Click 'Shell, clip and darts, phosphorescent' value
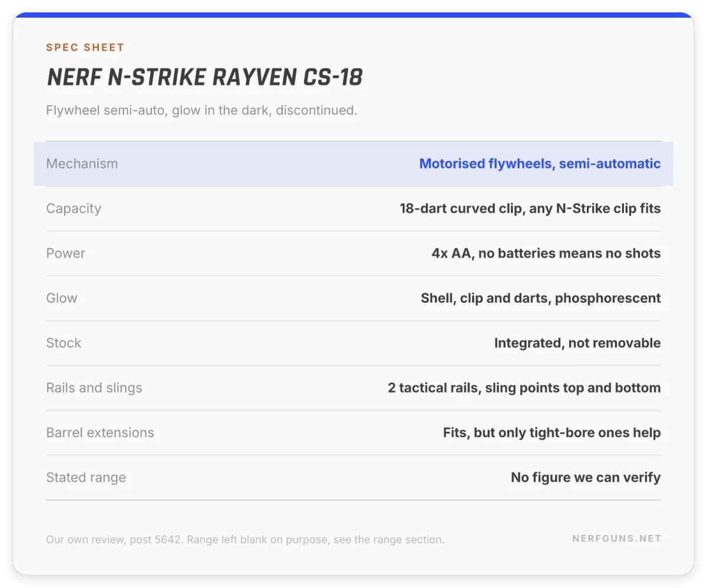The width and height of the screenshot is (707, 588). point(541,298)
